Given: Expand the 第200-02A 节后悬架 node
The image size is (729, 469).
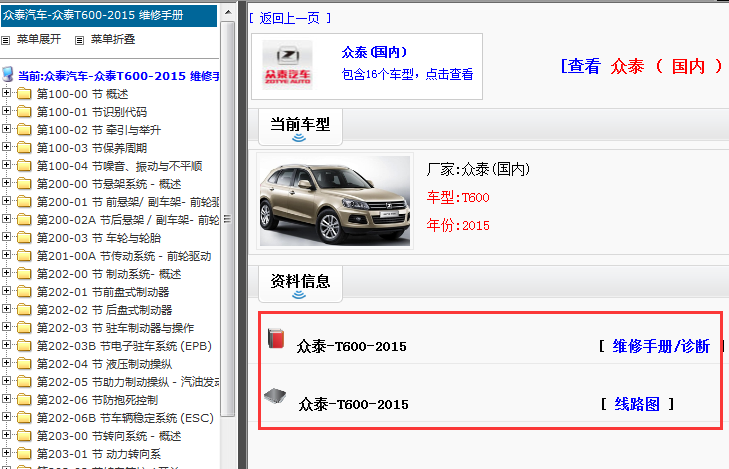Looking at the screenshot, I should point(6,218).
